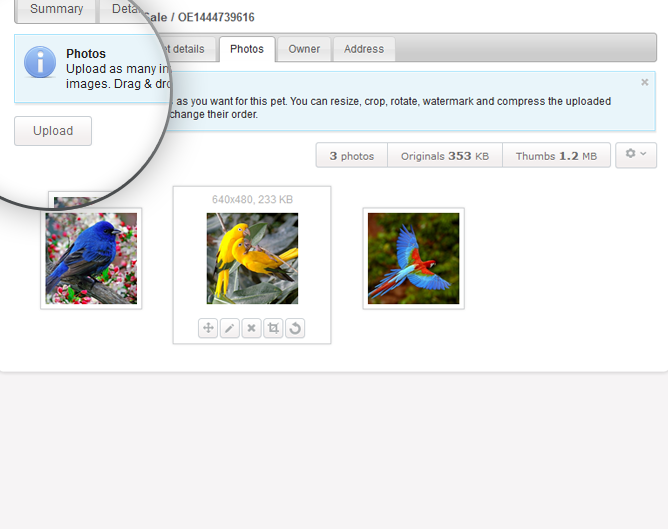This screenshot has width=668, height=529.
Task: Open the gear settings dropdown
Action: tap(636, 155)
